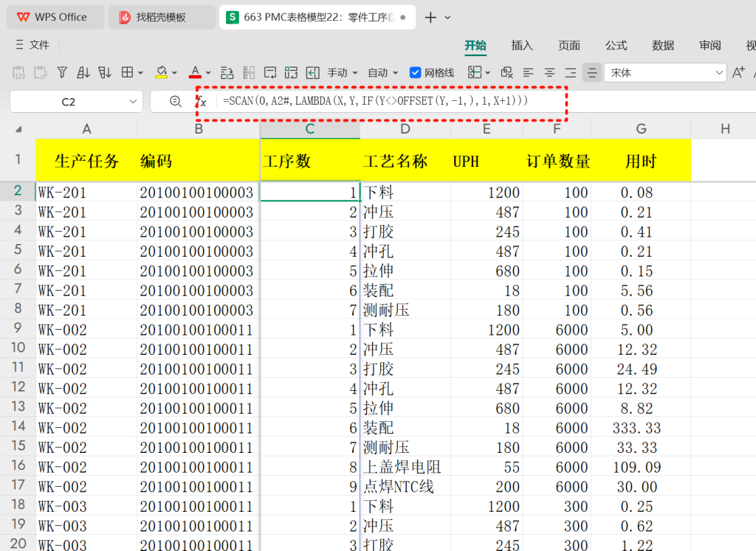Align text right
This screenshot has width=756, height=551.
(x=571, y=73)
